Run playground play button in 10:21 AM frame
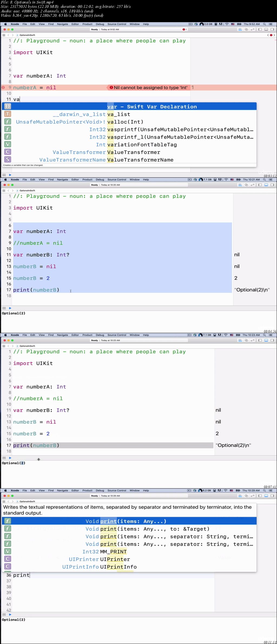 pos(10,308)
